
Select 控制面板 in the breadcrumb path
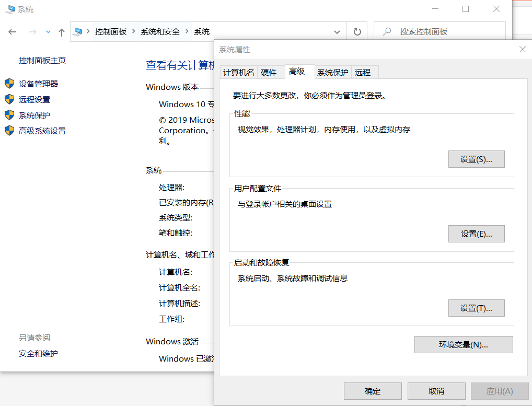tap(111, 32)
